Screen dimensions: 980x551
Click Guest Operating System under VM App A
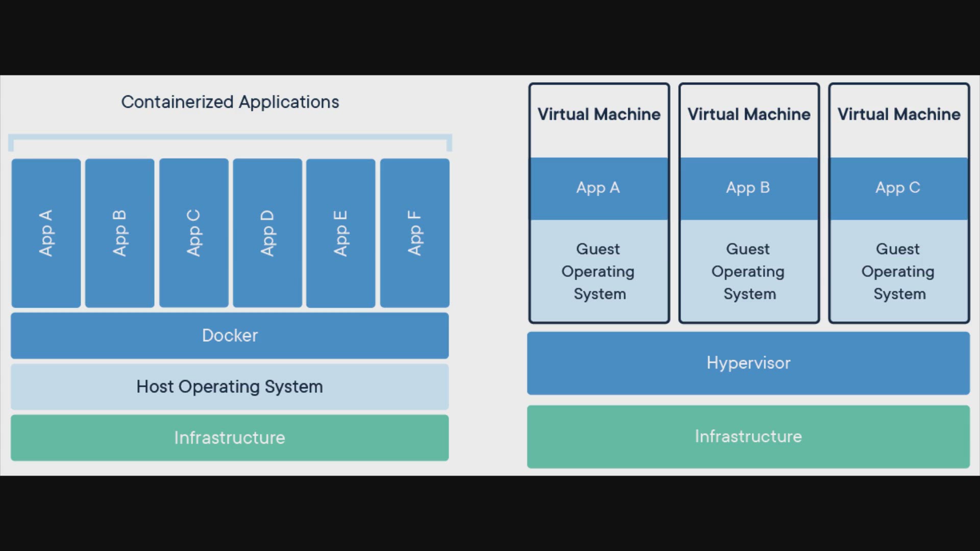click(599, 271)
